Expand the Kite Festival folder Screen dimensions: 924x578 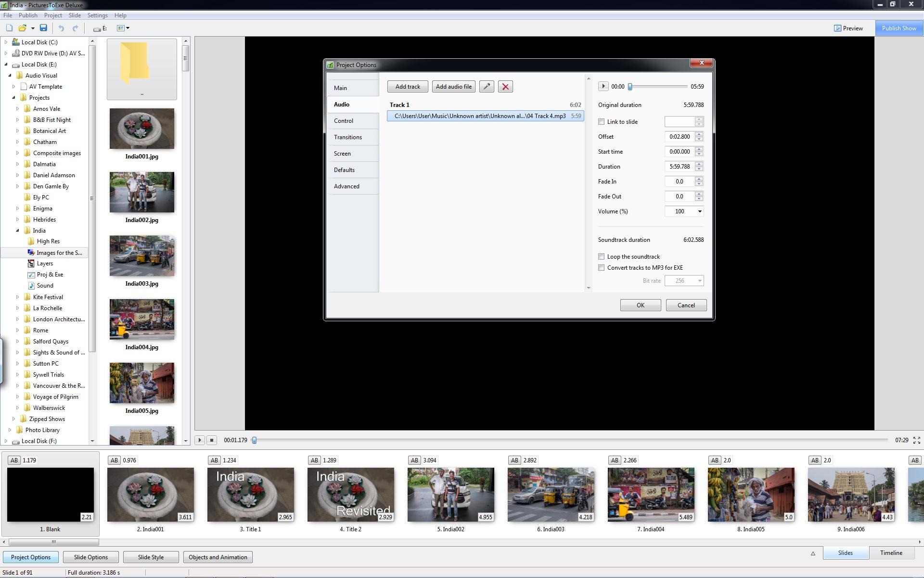tap(18, 297)
